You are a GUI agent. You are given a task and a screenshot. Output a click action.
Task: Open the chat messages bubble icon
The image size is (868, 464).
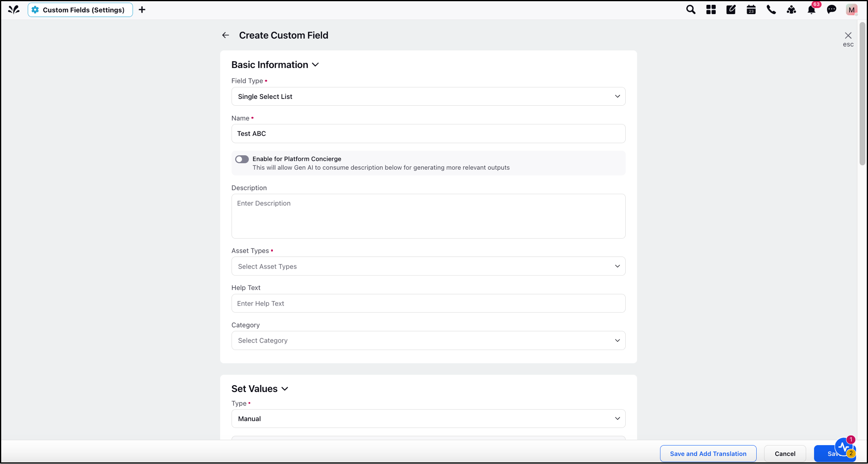(831, 10)
